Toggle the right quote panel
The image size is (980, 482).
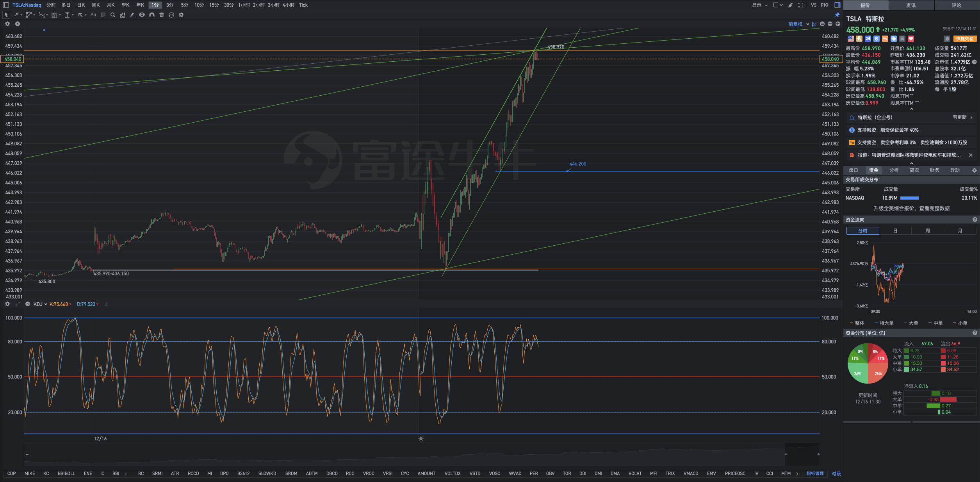pyautogui.click(x=837, y=5)
